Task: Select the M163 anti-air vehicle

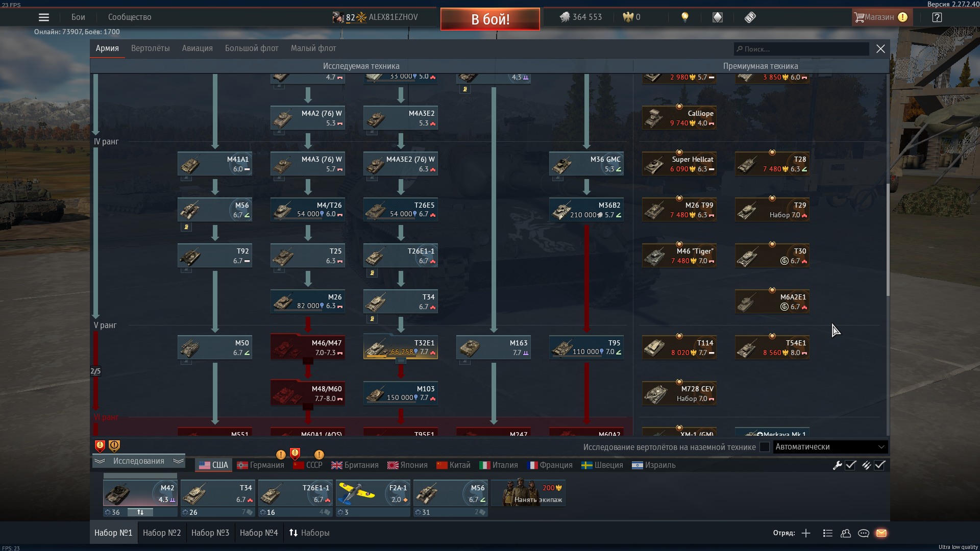Action: pos(494,347)
